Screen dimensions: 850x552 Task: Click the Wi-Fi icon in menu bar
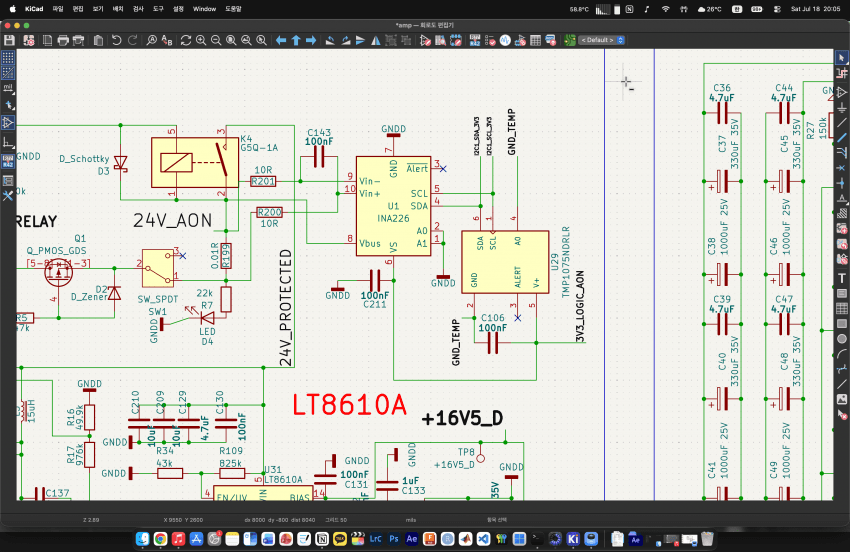(666, 9)
